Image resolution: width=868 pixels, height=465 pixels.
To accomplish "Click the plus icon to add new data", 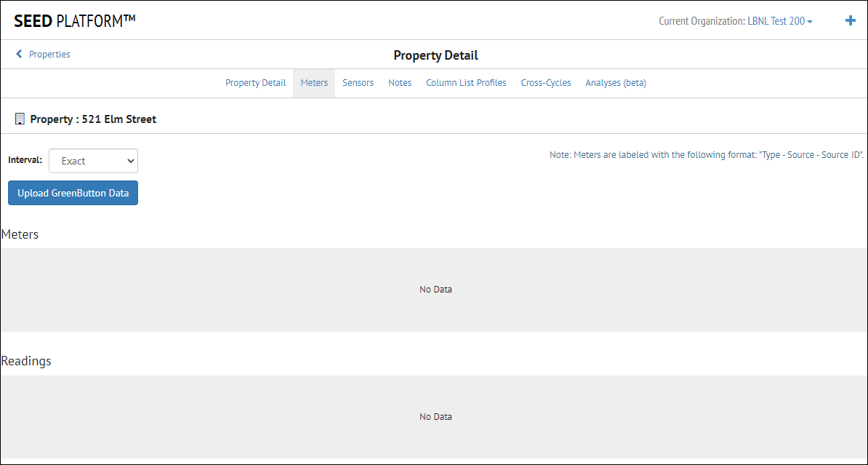I will click(x=850, y=20).
